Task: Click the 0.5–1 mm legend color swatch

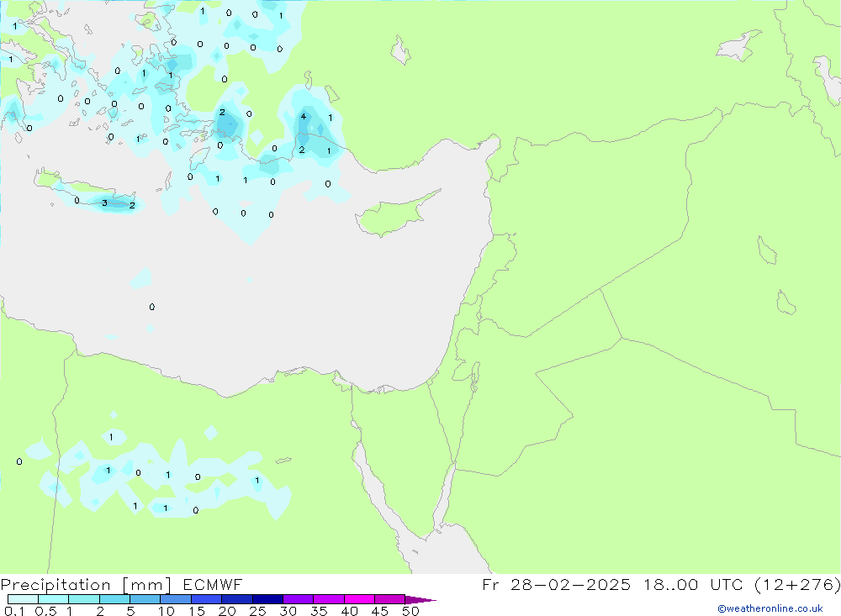Action: [54, 599]
